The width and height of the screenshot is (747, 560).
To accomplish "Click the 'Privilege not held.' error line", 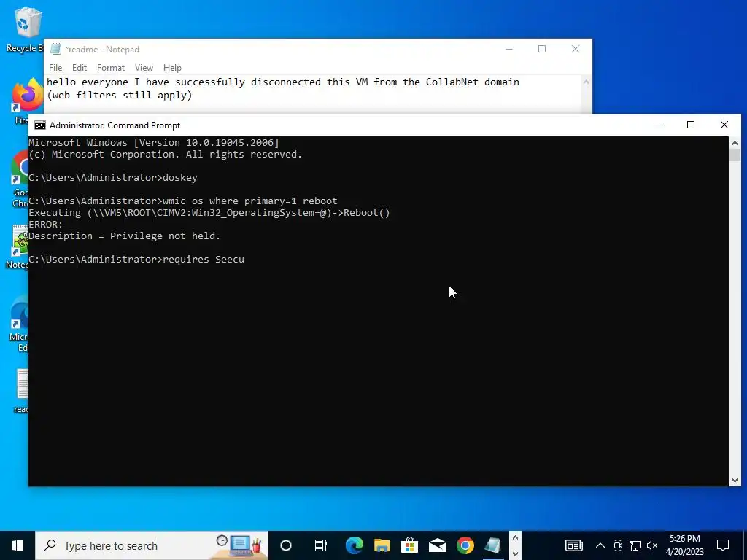I will coord(124,236).
